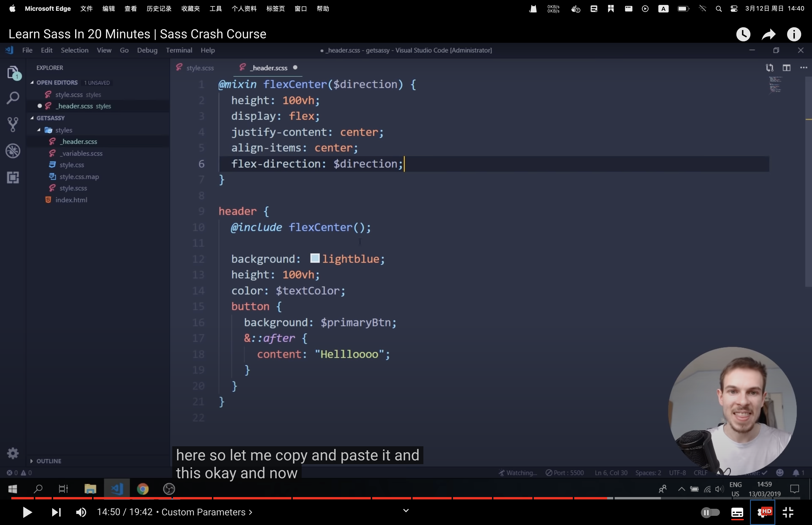This screenshot has width=812, height=525.
Task: Click the editor vertical scrollbar
Action: 808,181
